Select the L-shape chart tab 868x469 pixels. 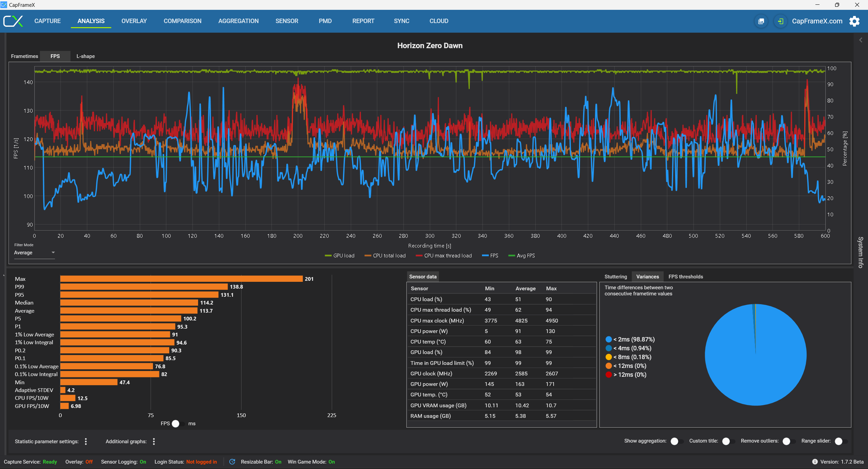pyautogui.click(x=85, y=56)
